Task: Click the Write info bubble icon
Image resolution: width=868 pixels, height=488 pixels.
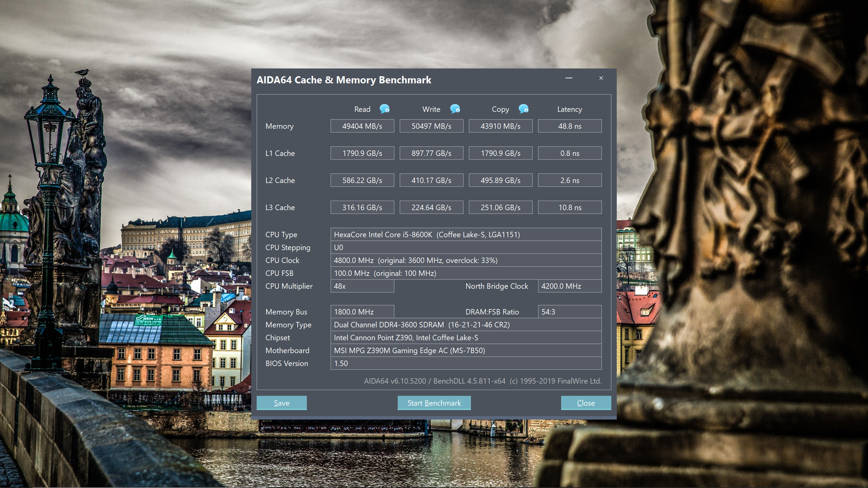Action: pos(455,109)
